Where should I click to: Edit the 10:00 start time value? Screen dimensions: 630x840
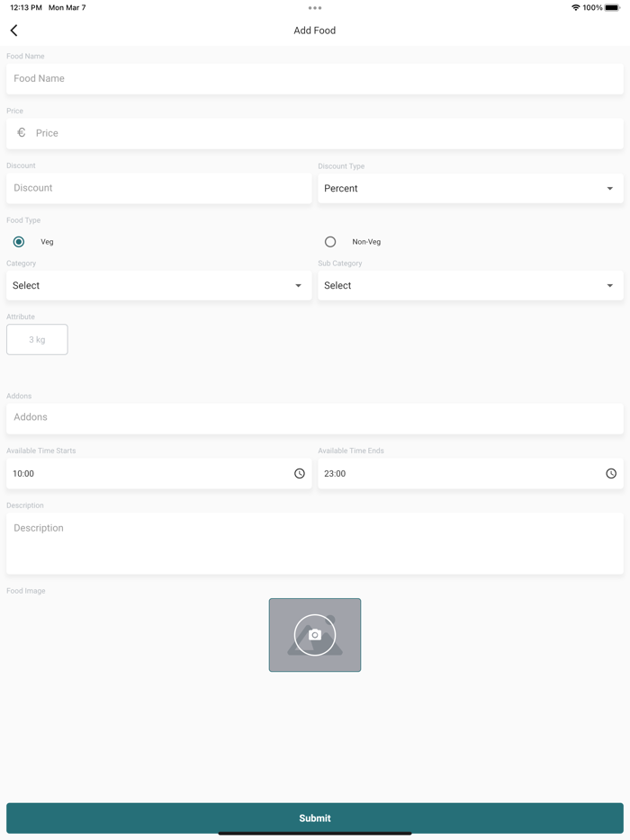click(x=23, y=474)
